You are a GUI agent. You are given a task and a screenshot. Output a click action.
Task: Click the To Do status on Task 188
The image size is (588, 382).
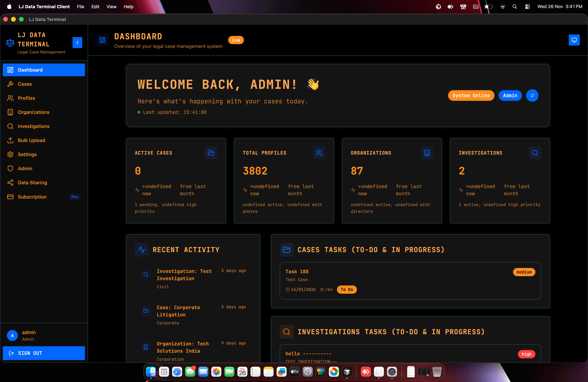(x=347, y=289)
